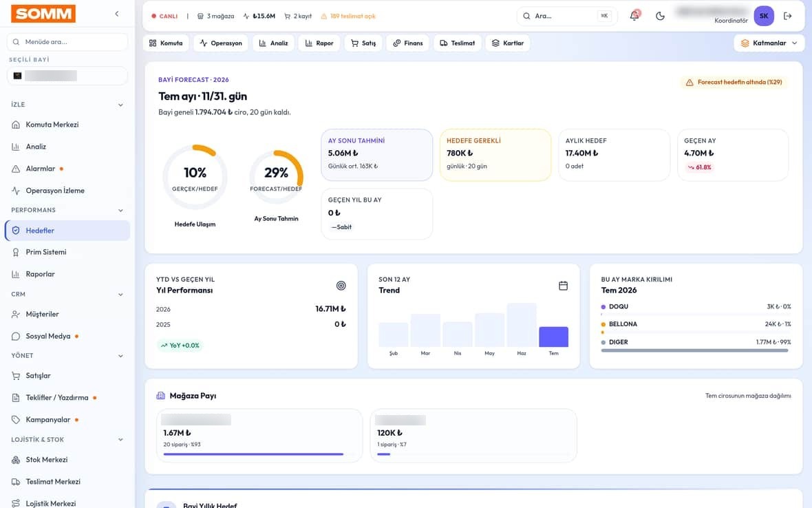Click the SK user avatar
Screen dimensions: 812x508
point(763,16)
